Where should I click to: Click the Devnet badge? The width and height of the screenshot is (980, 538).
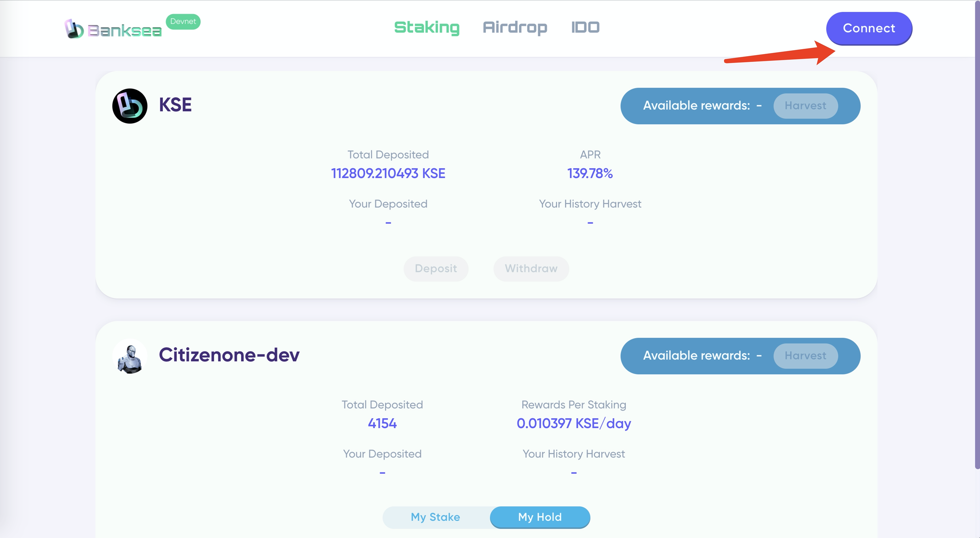[183, 22]
